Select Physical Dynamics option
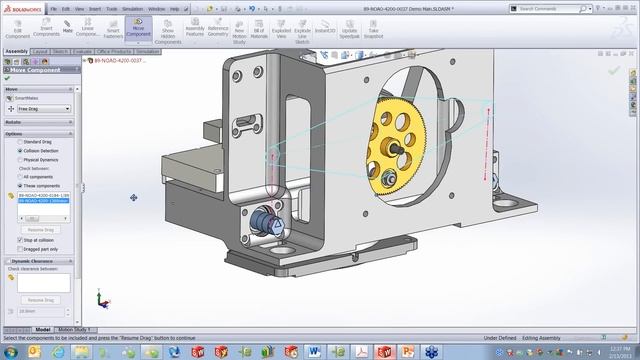This screenshot has height=360, width=640. 20,160
